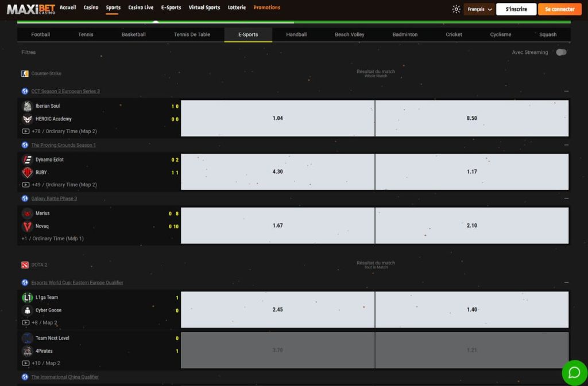588x386 pixels.
Task: Click the 4Pirates team logo
Action: click(27, 351)
